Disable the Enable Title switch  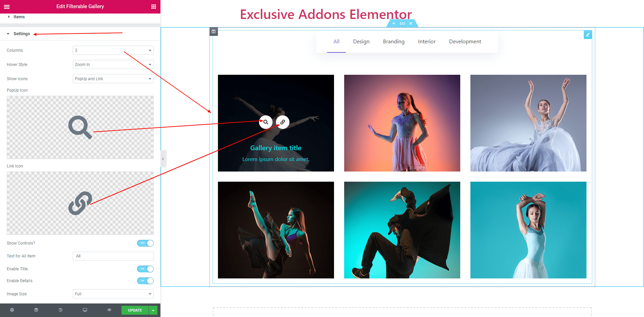point(145,269)
